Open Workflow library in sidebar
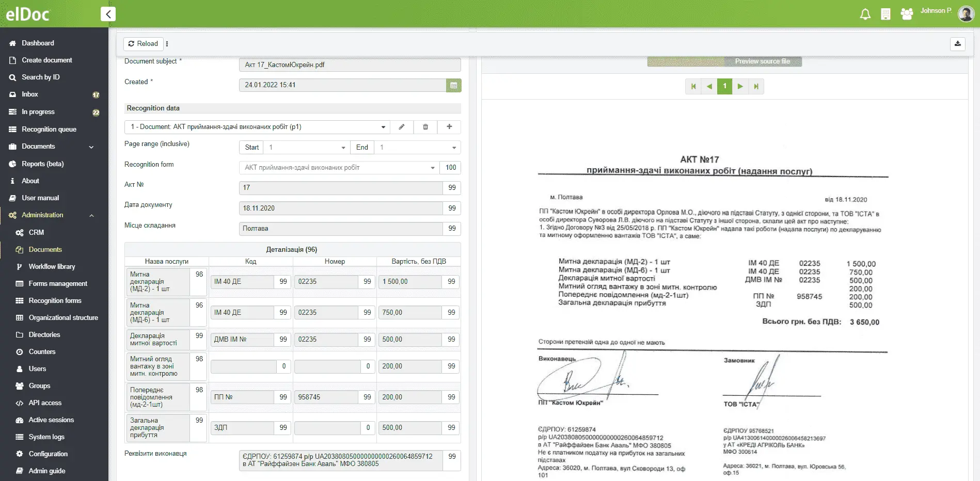The height and width of the screenshot is (481, 980). [52, 267]
